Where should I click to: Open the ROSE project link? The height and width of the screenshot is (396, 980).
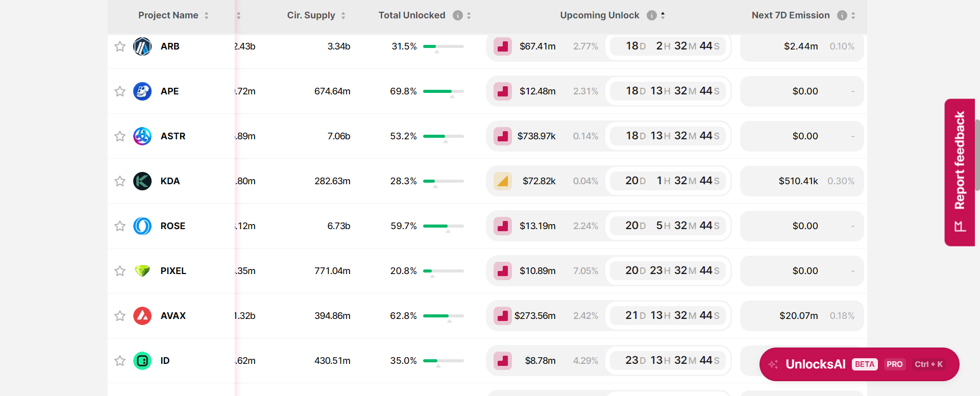[173, 226]
